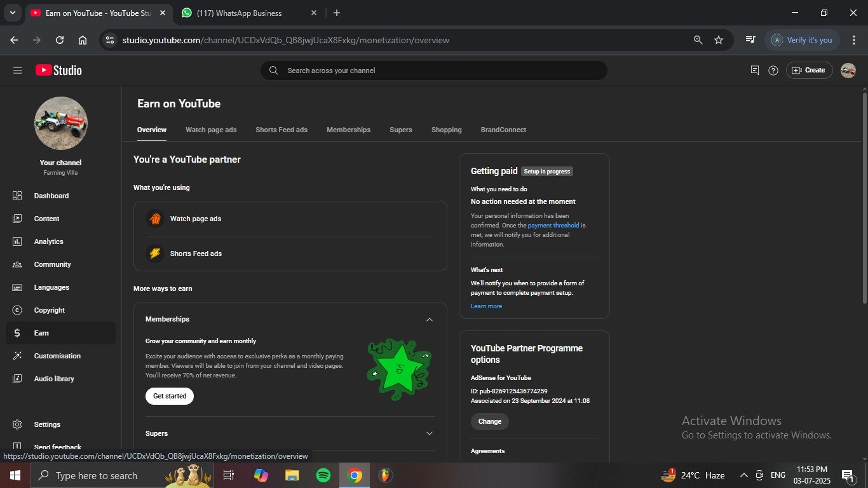Open FL Studio icon in the taskbar

click(385, 475)
